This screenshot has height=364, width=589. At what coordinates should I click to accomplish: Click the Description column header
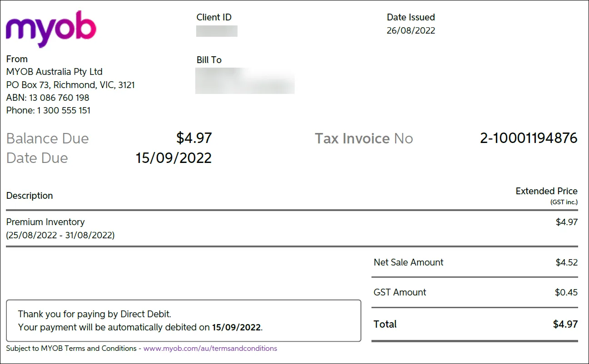point(30,196)
